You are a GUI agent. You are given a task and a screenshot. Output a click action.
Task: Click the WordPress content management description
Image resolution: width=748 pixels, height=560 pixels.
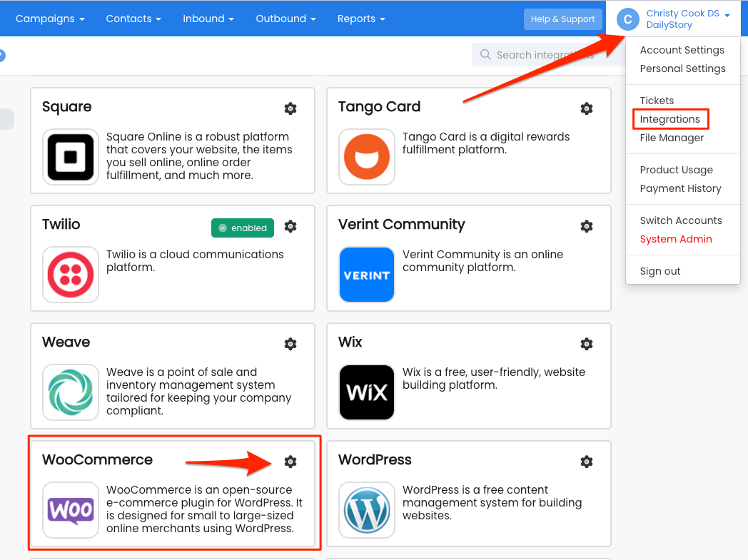(x=492, y=502)
